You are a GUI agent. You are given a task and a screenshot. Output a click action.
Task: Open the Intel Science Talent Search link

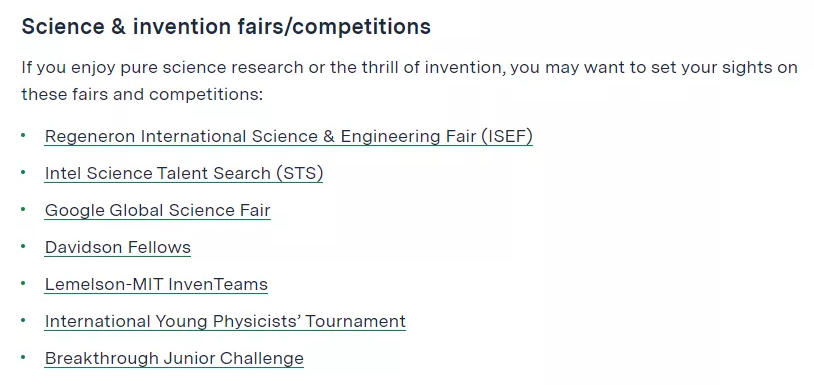[x=184, y=173]
